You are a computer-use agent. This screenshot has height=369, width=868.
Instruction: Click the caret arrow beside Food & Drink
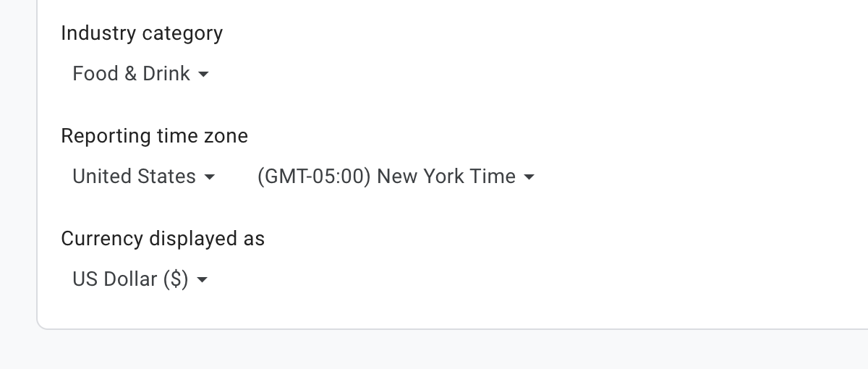pos(204,75)
